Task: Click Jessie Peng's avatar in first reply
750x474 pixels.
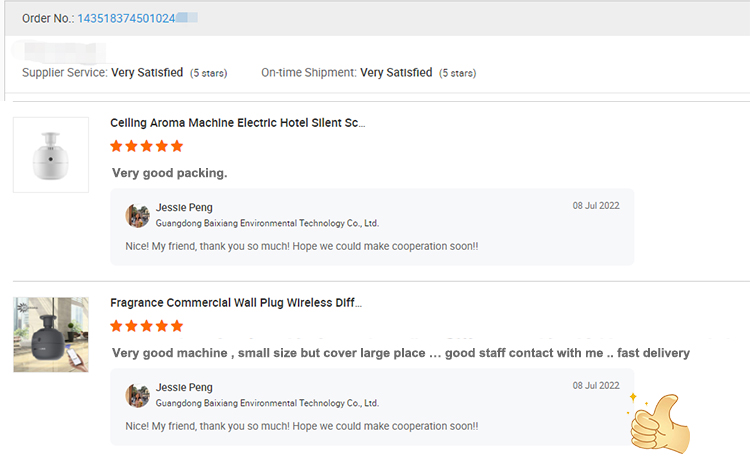Action: click(137, 216)
